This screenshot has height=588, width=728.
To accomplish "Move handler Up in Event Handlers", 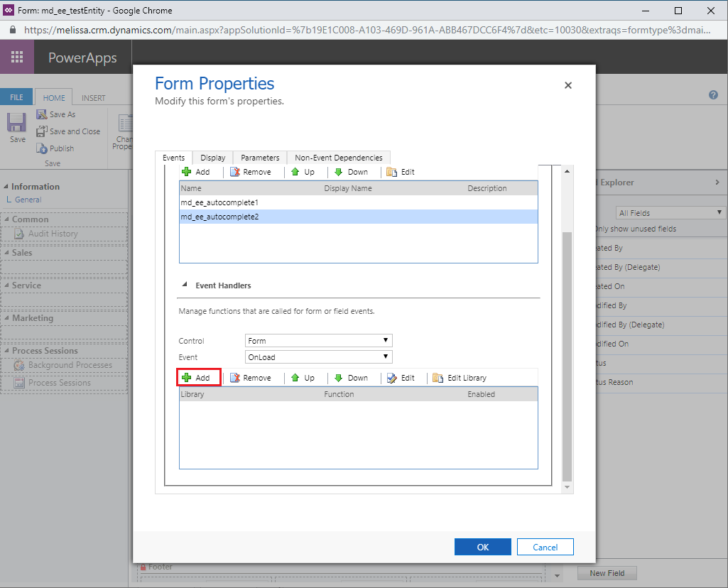I will (303, 378).
